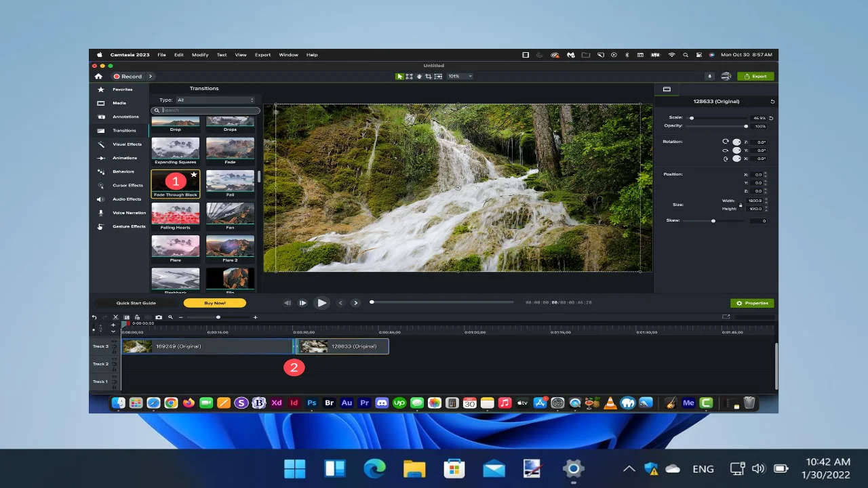Click the download icon beside Export

(709, 77)
